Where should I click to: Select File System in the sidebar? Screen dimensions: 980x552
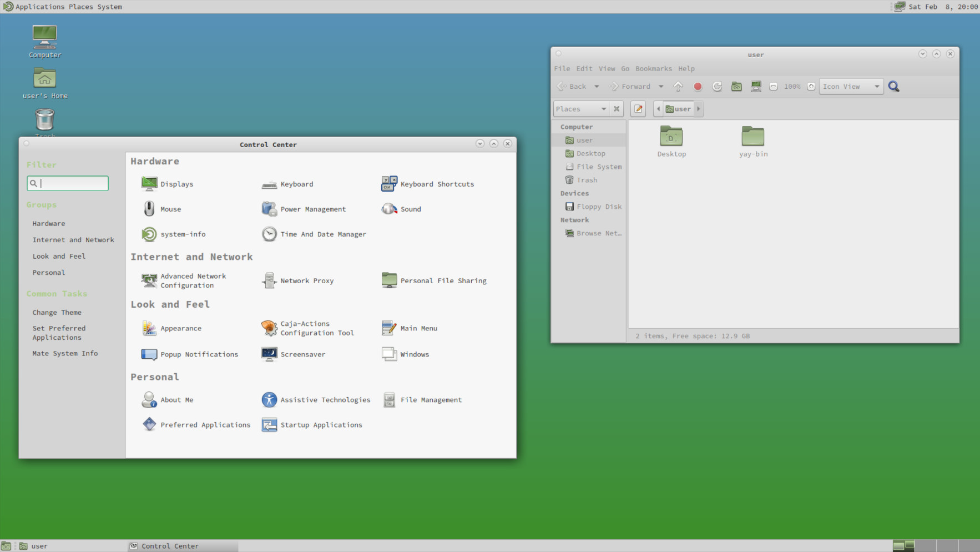(x=599, y=167)
